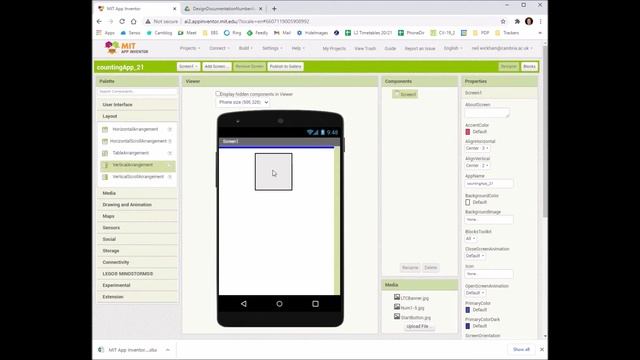Toggle Display hidden components in Viewer
640x360 pixels.
pos(218,94)
